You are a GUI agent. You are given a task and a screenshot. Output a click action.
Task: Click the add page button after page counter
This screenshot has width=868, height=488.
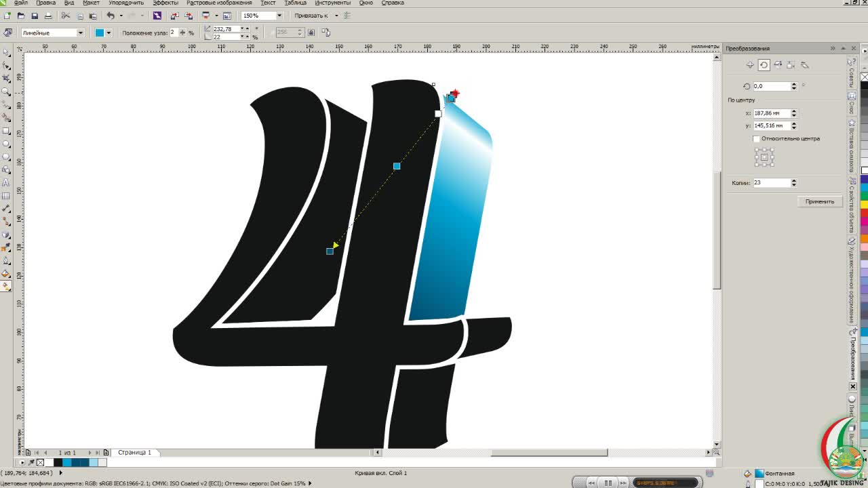tap(106, 452)
